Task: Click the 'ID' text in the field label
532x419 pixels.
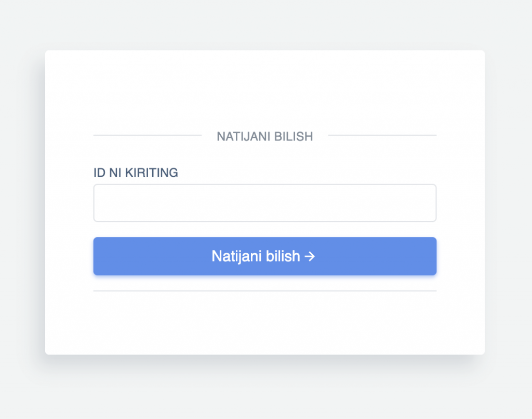Action: 99,173
